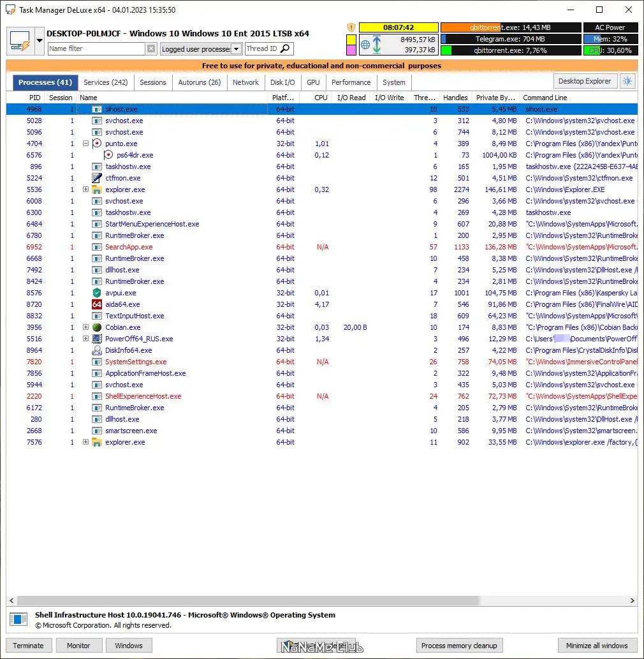Open the System tab
This screenshot has height=659, width=644.
pyautogui.click(x=394, y=82)
